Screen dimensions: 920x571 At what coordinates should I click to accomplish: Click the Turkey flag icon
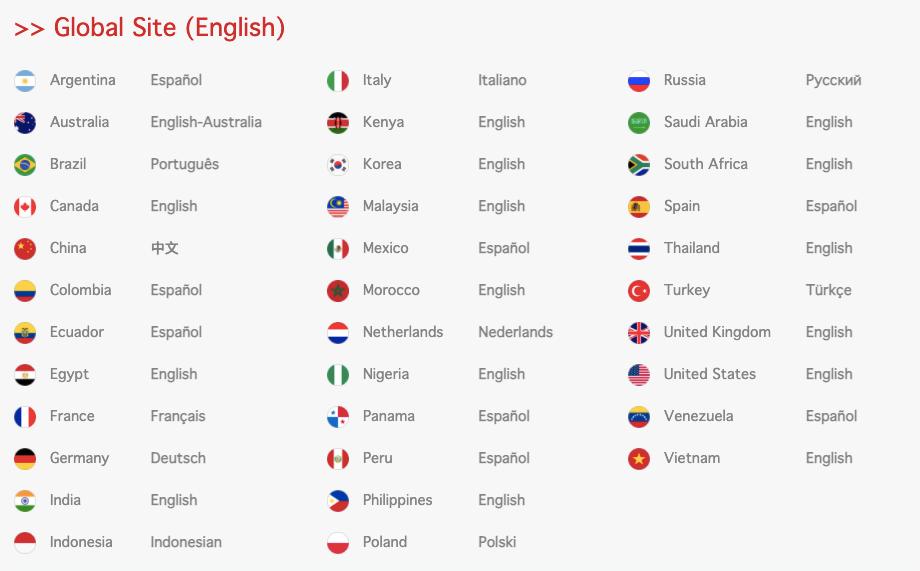[x=639, y=291]
